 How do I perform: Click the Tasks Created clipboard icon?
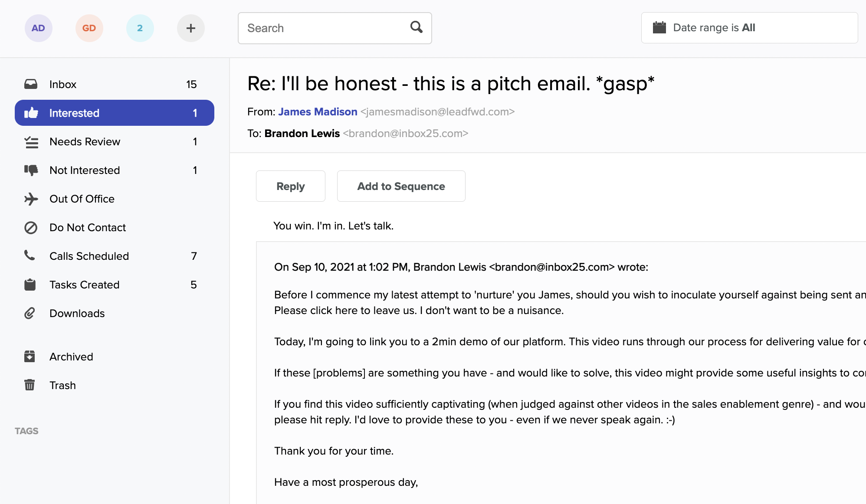tap(30, 285)
